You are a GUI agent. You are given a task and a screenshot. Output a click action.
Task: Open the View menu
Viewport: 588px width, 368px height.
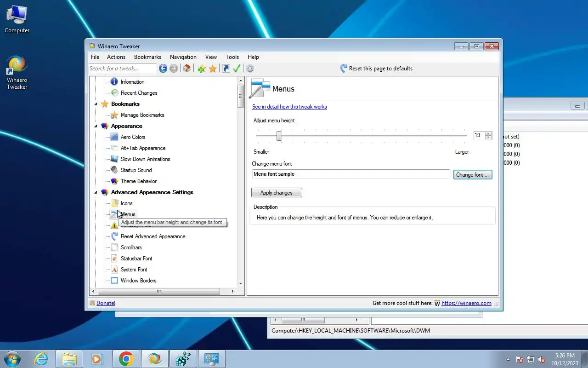211,57
